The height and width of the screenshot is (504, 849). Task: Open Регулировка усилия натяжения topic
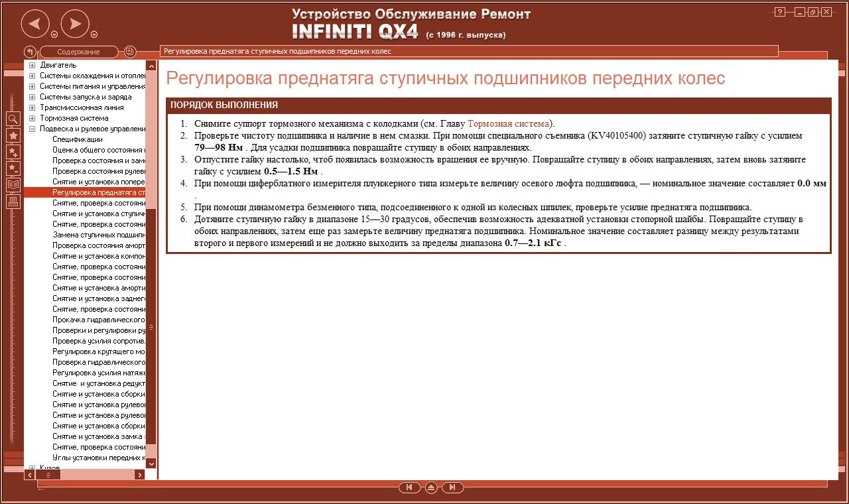click(99, 373)
